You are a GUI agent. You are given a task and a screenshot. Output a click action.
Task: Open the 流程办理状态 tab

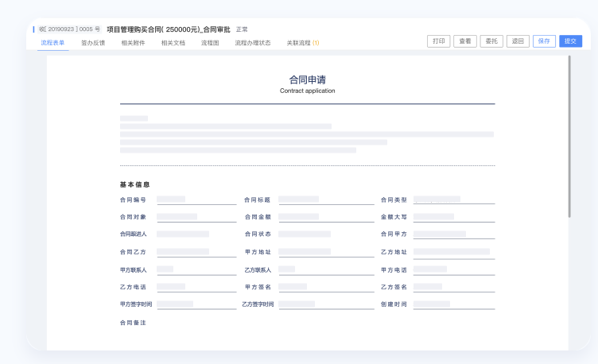tap(253, 42)
